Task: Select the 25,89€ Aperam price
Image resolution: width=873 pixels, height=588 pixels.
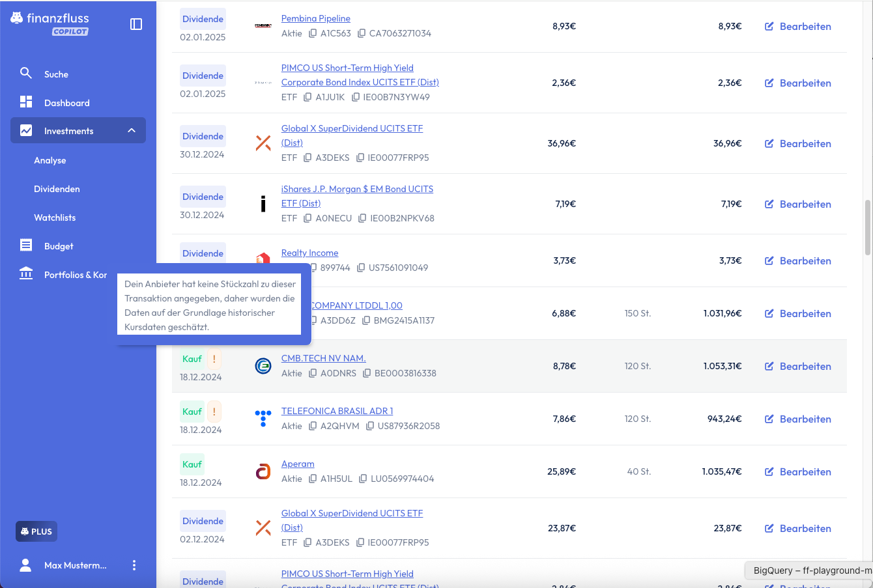Action: click(x=562, y=471)
